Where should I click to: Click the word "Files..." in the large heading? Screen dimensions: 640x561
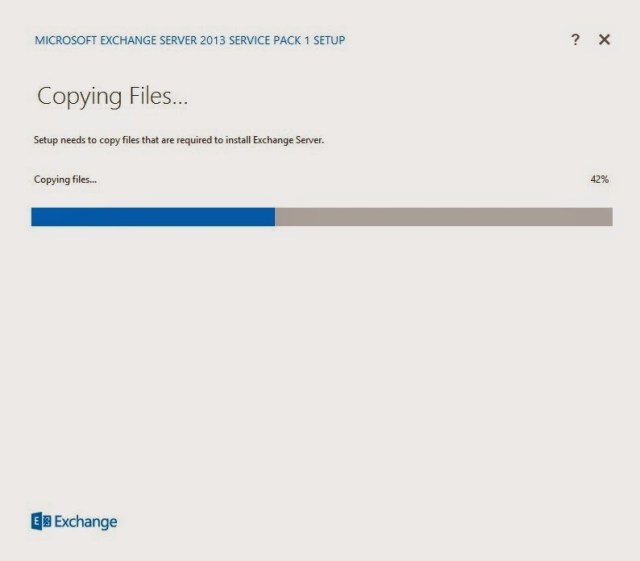[153, 97]
